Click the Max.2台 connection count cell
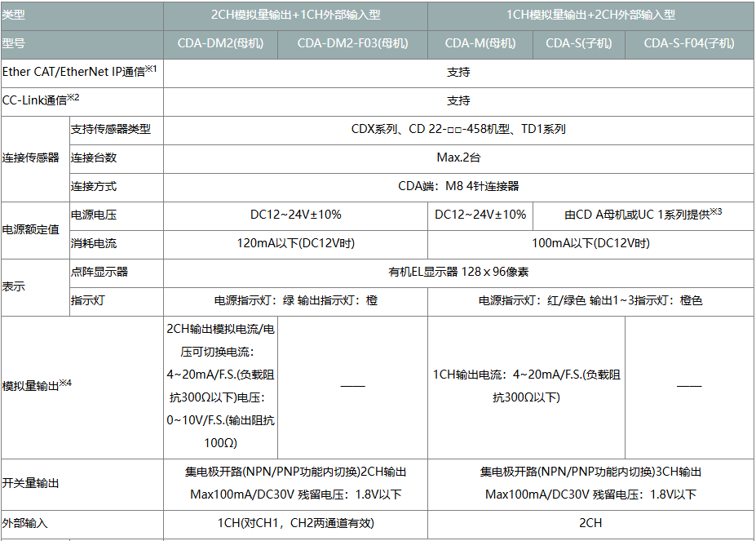 pos(458,157)
